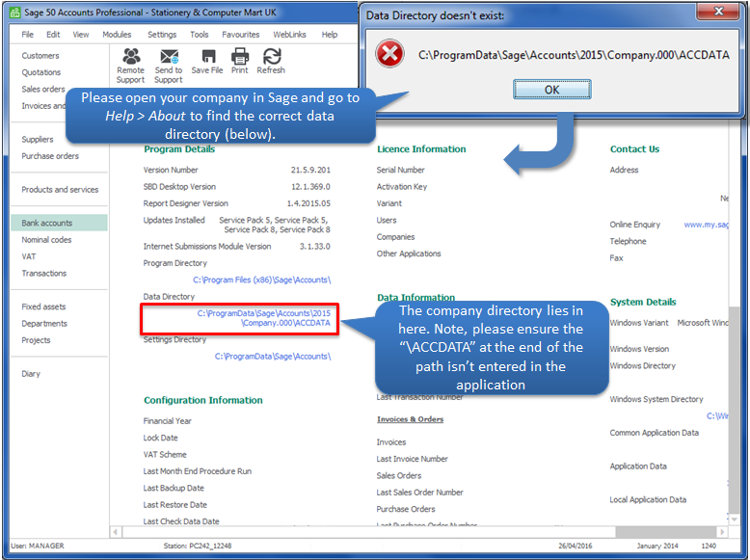Viewport: 750px width, 560px height.
Task: Click the horizontal scrollbar left arrow
Action: coord(116,532)
